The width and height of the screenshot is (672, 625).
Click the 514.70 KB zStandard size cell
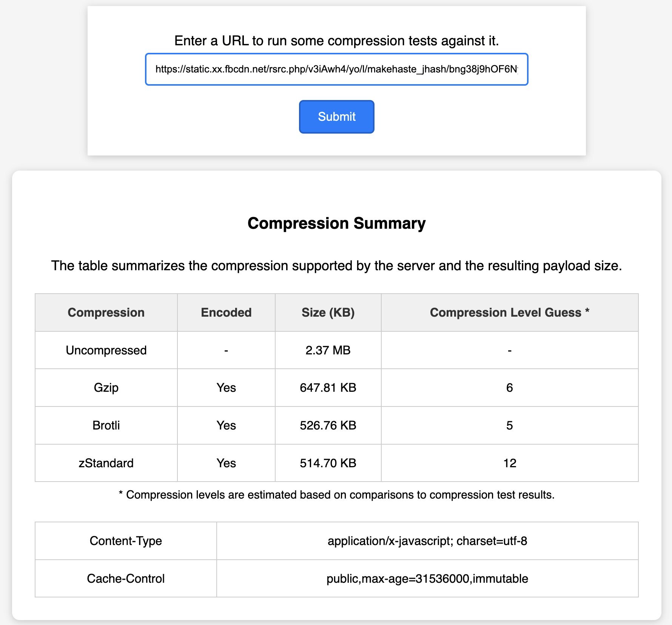pyautogui.click(x=328, y=463)
